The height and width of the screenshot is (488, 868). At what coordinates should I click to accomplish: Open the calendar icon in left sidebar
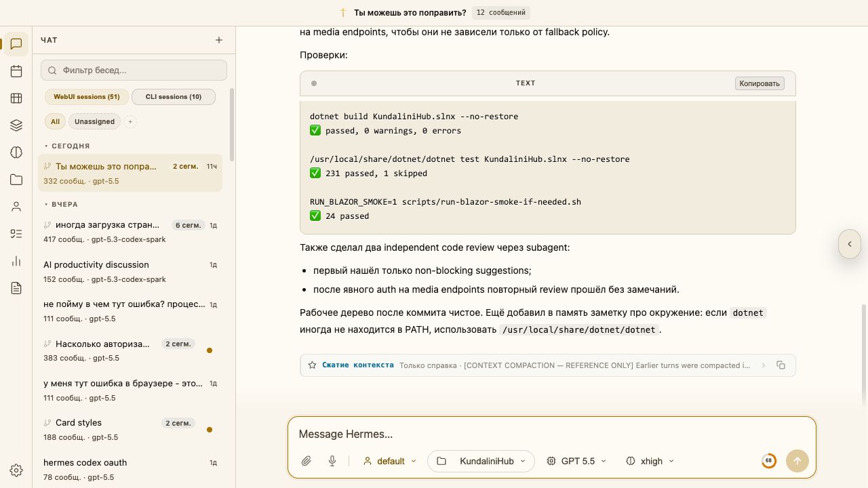16,71
